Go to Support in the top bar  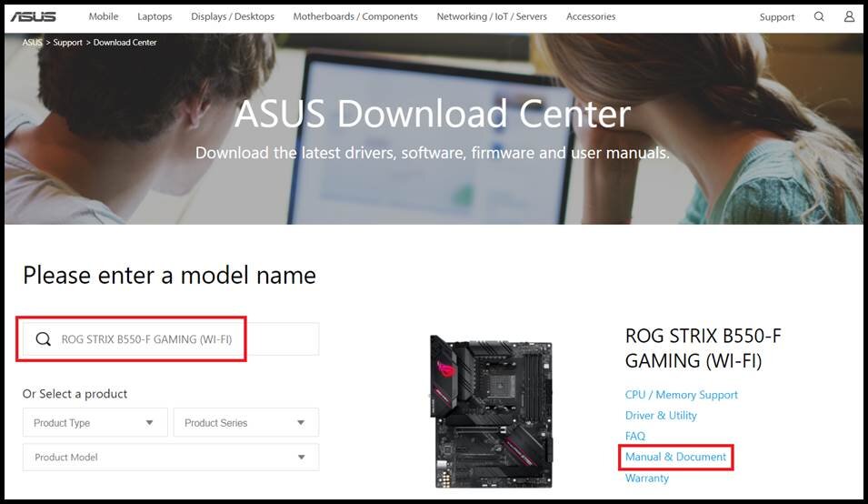pos(777,17)
